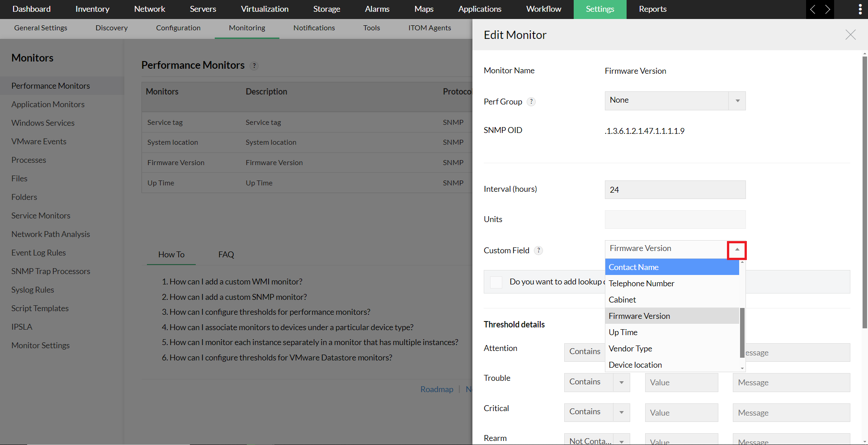Open the Perf Group dropdown
The width and height of the screenshot is (868, 445).
737,100
